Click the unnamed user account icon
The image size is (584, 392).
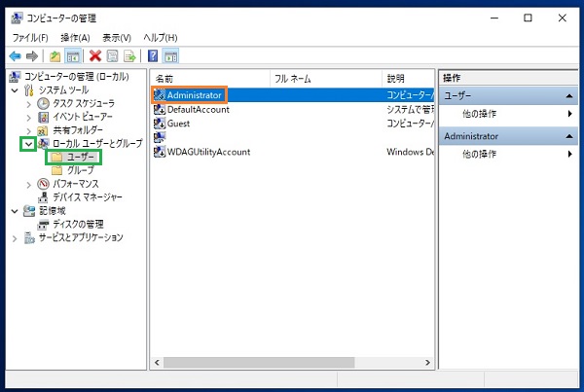click(x=160, y=137)
